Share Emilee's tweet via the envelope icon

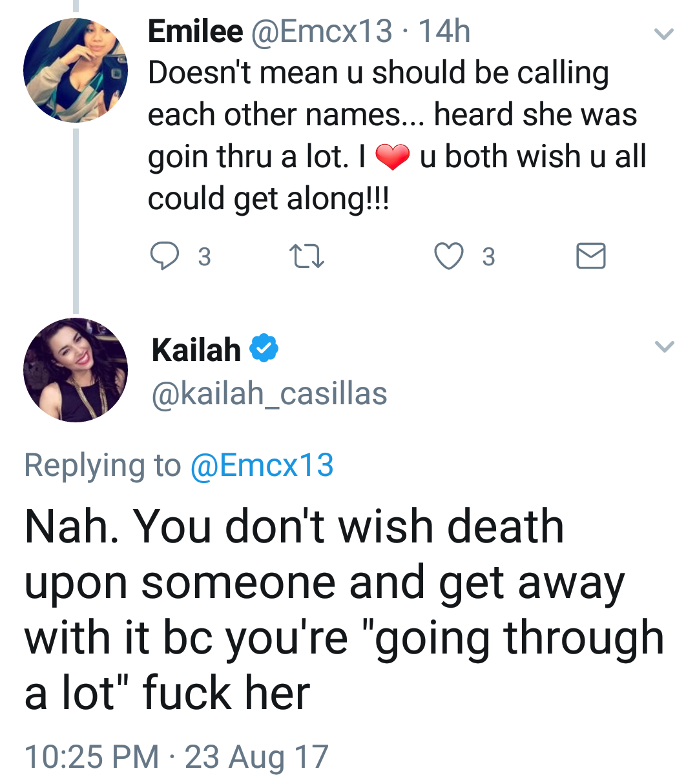590,256
